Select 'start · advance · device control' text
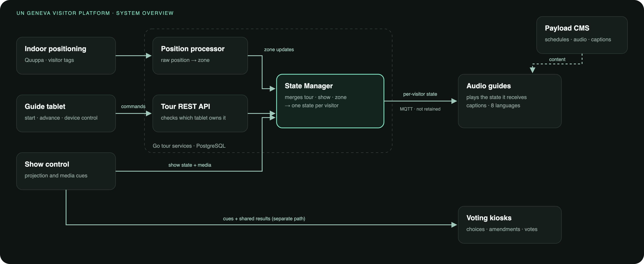The height and width of the screenshot is (264, 644). pos(61,118)
